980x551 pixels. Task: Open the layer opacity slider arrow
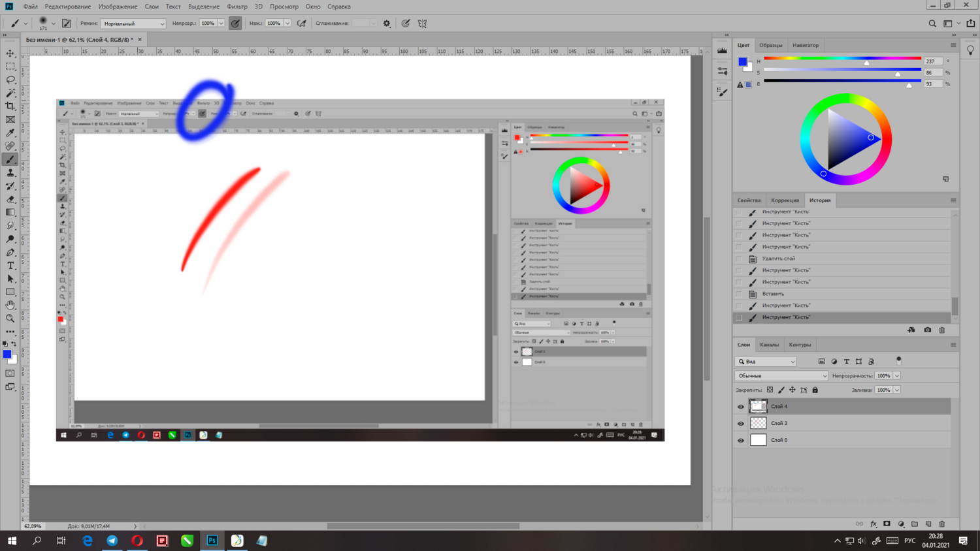click(897, 375)
